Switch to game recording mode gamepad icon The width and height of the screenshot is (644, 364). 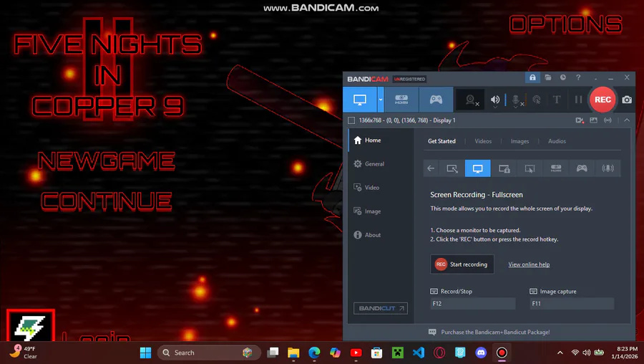pos(436,100)
